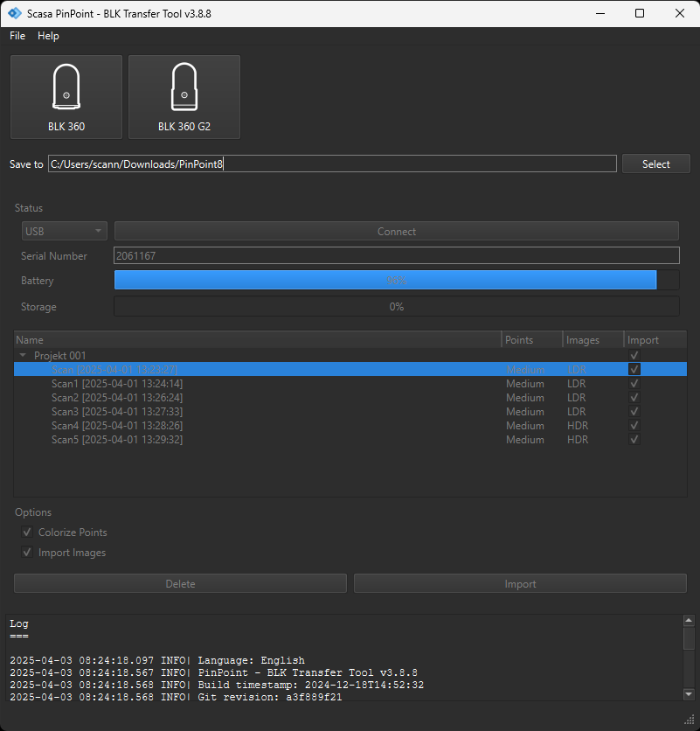The width and height of the screenshot is (700, 731).
Task: Select Scan4 [2025-04-01 13:28:26] row
Action: pos(350,425)
